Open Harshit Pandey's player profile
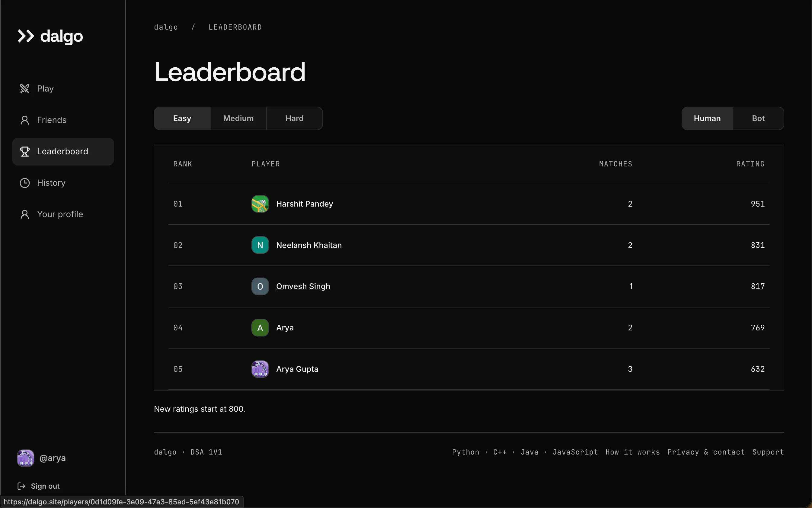 pyautogui.click(x=305, y=204)
